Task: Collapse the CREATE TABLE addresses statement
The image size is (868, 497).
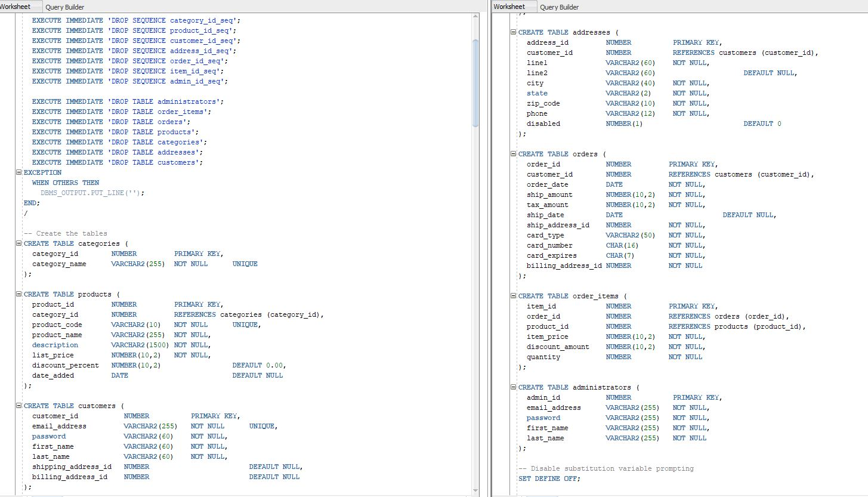Action: [513, 32]
